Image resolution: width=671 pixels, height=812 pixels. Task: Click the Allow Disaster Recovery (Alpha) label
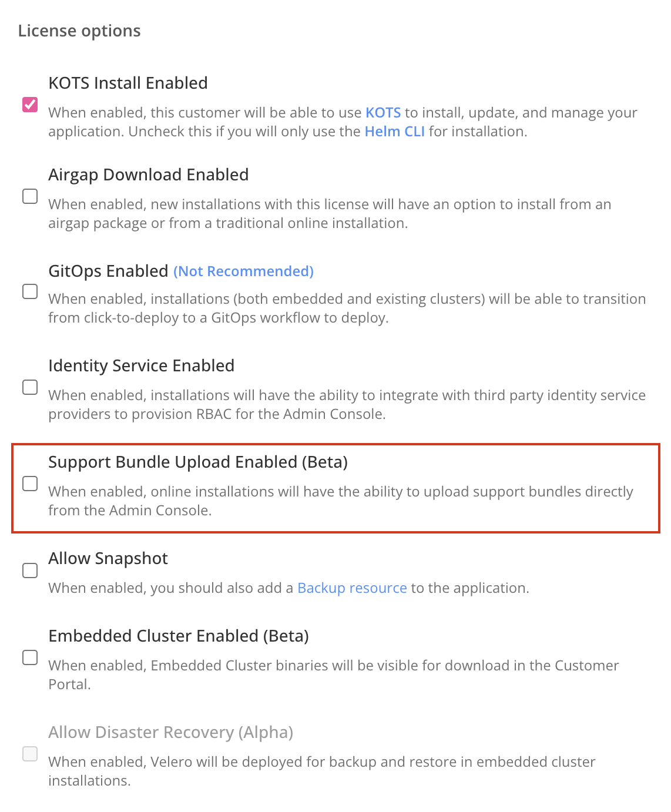[x=171, y=732]
